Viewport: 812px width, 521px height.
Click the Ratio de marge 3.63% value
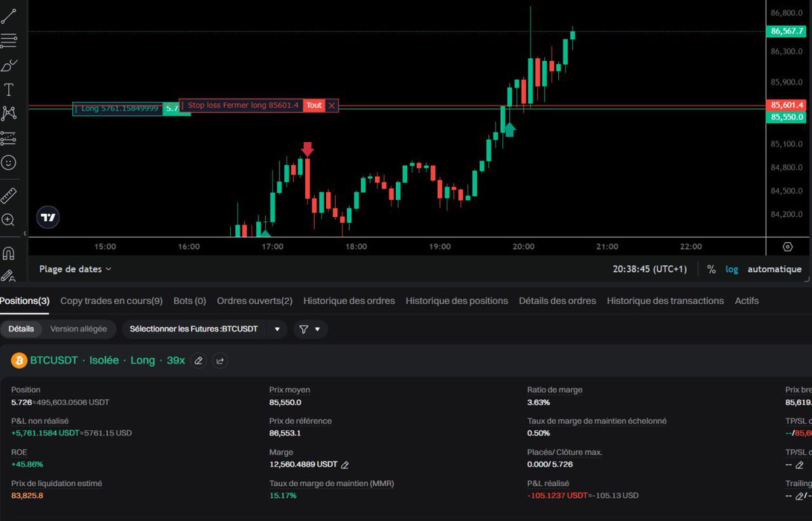(539, 402)
